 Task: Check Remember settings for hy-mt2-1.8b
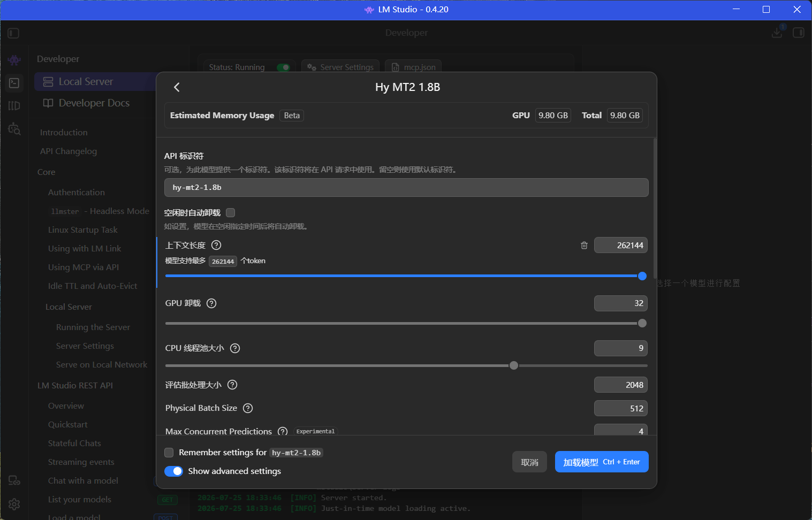coord(169,453)
